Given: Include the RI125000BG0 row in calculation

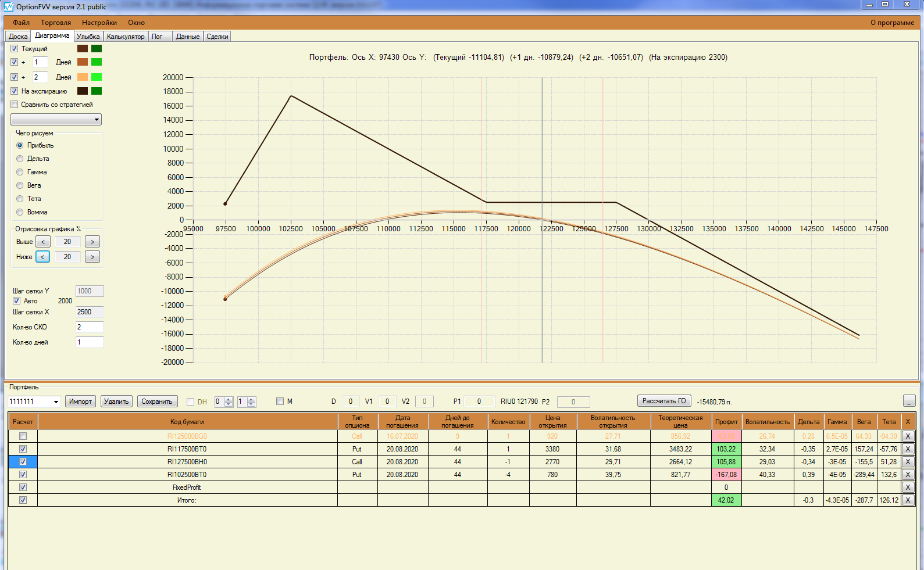Looking at the screenshot, I should [x=23, y=436].
